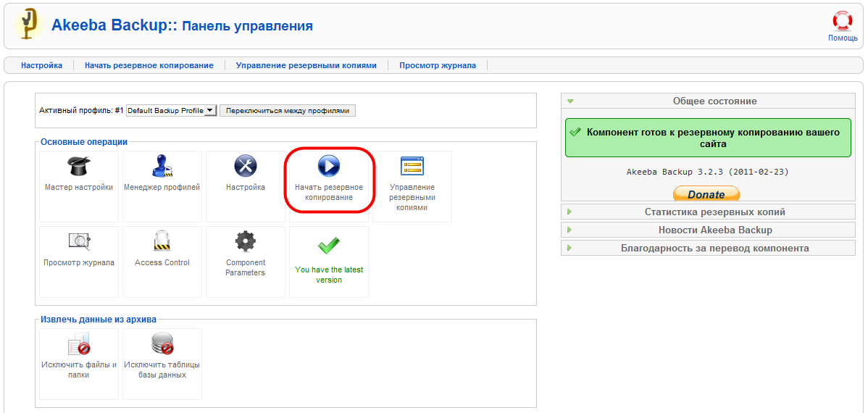Viewport: 868px width, 413px height.
Task: Open Исключить файлы и папки icon
Action: coord(78,343)
